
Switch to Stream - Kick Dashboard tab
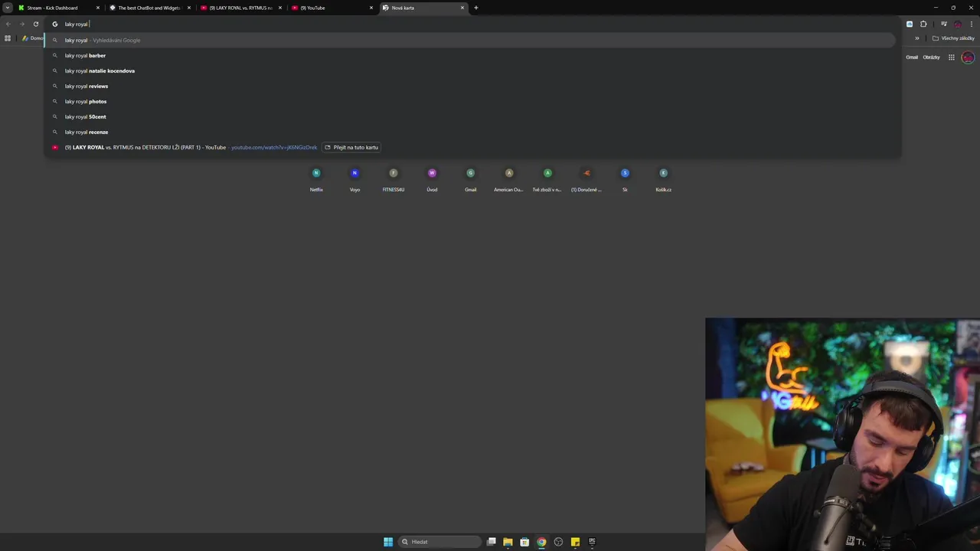[x=58, y=8]
